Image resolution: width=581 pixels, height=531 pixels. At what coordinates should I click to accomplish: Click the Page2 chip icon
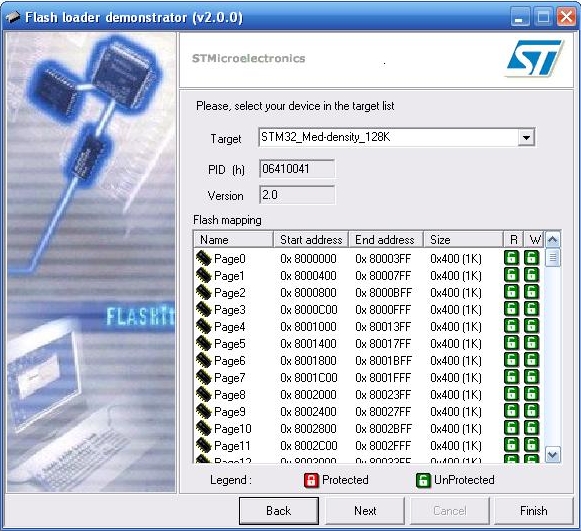pos(203,292)
